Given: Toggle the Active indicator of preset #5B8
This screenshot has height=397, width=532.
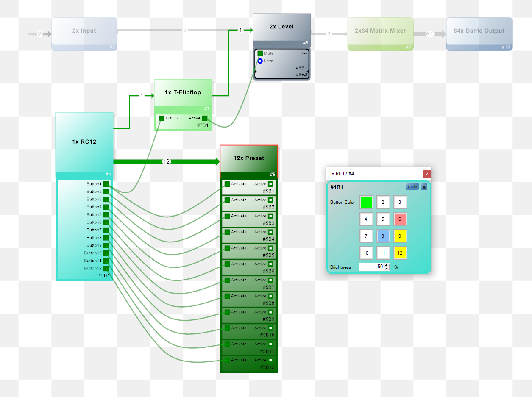Looking at the screenshot, I should [x=270, y=296].
